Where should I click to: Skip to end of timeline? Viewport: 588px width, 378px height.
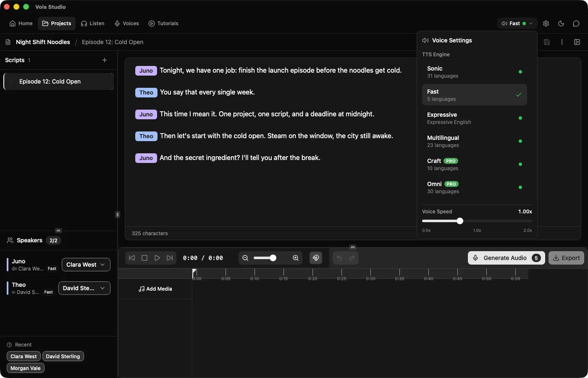tap(170, 258)
